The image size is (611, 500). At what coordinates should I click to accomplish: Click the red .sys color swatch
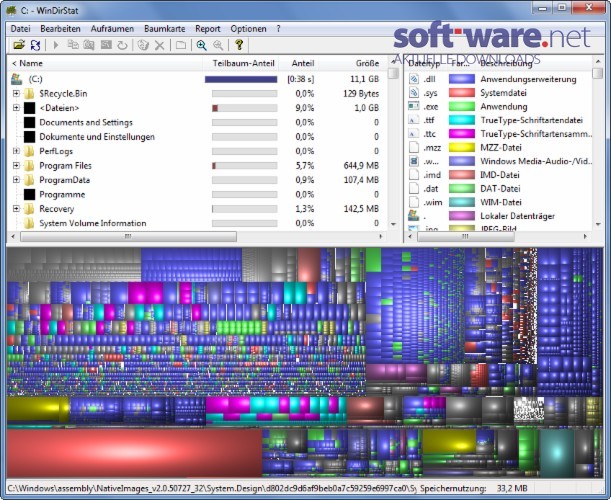click(x=462, y=93)
